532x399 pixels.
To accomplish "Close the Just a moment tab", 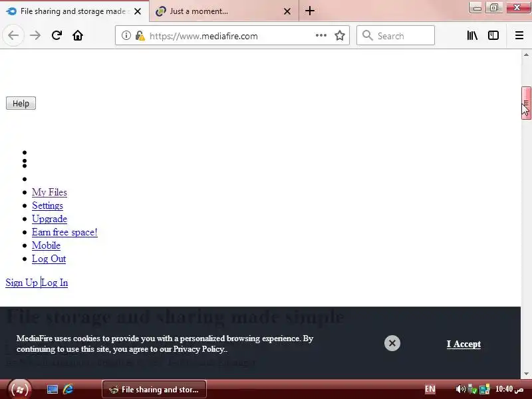I will pos(287,11).
